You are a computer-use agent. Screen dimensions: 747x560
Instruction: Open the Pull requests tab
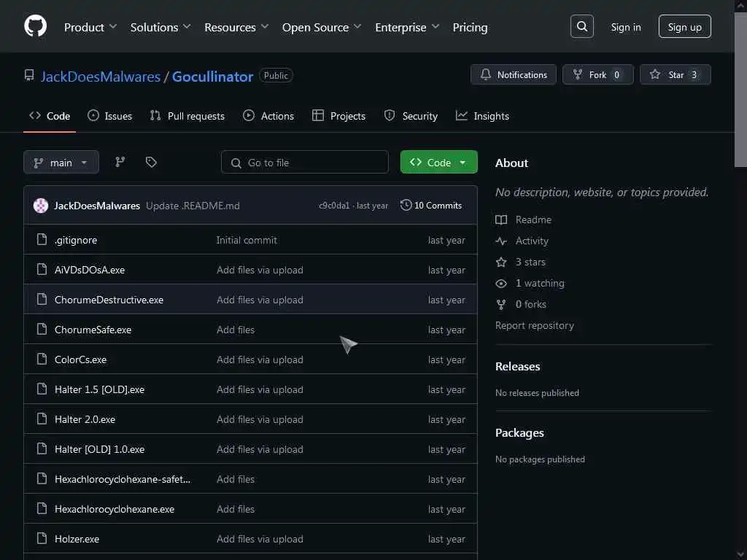[187, 116]
